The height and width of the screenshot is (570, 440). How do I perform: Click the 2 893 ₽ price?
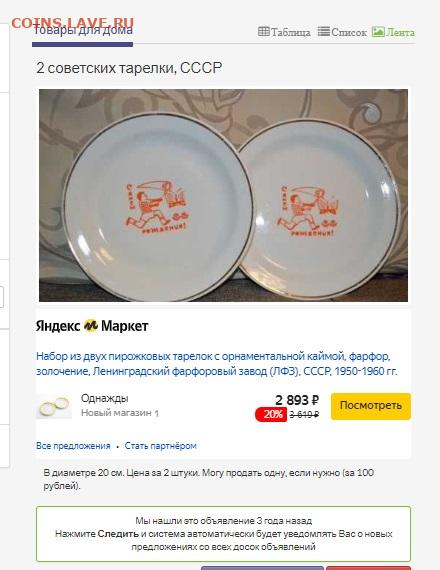[297, 400]
